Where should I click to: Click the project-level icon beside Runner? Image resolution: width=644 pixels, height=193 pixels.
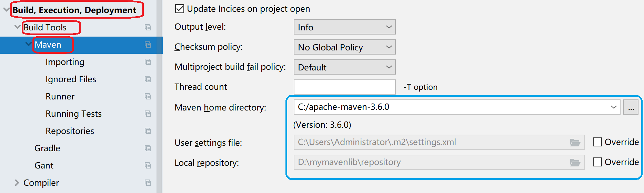coord(148,96)
